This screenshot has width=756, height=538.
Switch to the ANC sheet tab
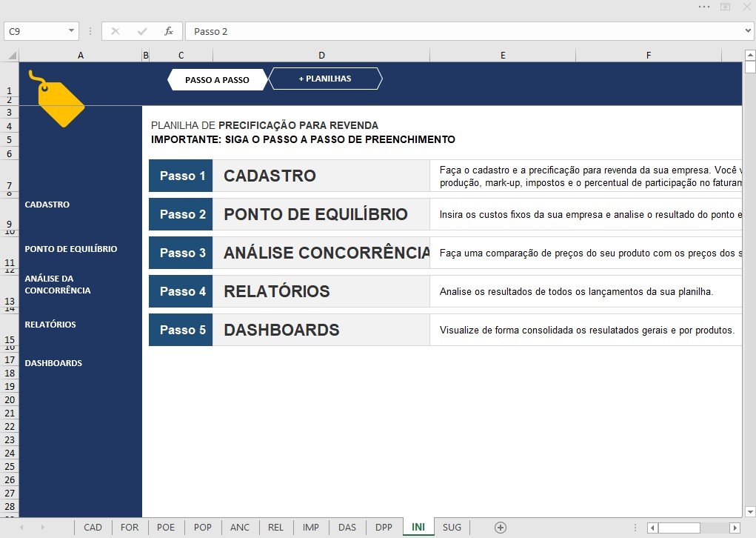[x=240, y=528]
